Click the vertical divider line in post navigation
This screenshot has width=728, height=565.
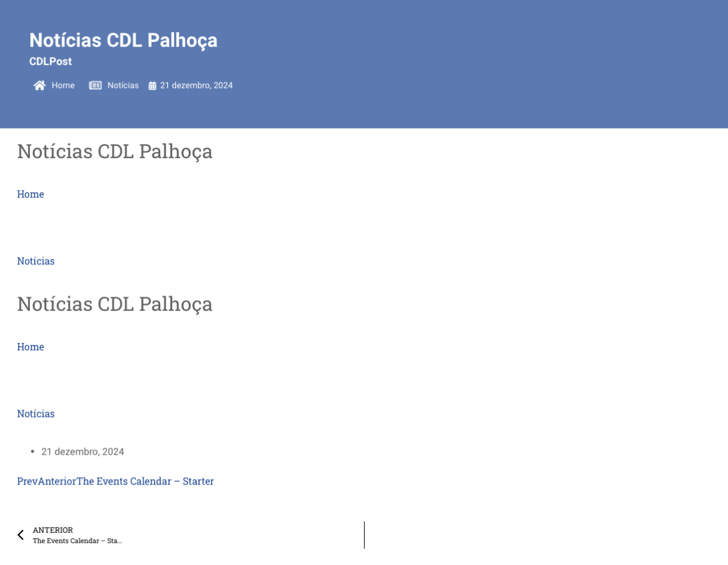click(364, 535)
